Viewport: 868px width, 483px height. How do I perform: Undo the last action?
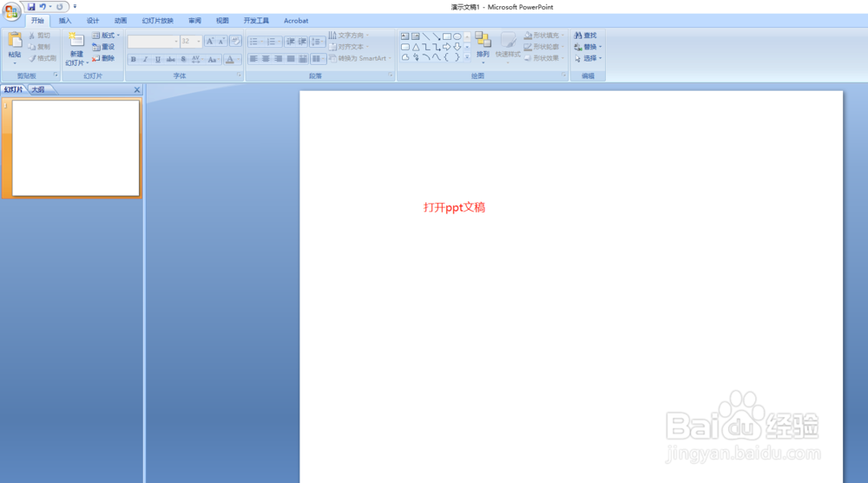[42, 7]
